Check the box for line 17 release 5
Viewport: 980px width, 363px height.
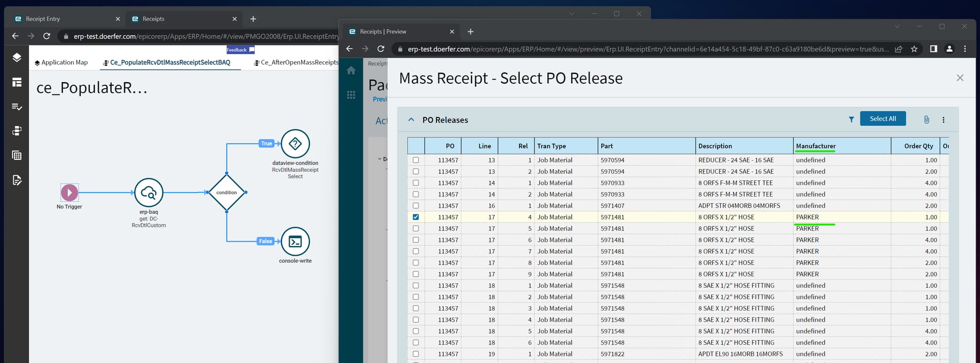click(415, 228)
